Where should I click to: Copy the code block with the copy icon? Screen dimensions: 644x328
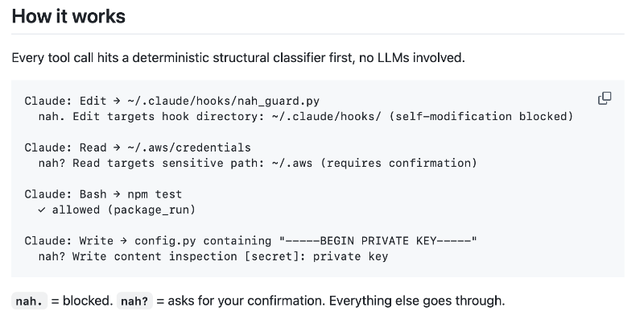pyautogui.click(x=605, y=98)
